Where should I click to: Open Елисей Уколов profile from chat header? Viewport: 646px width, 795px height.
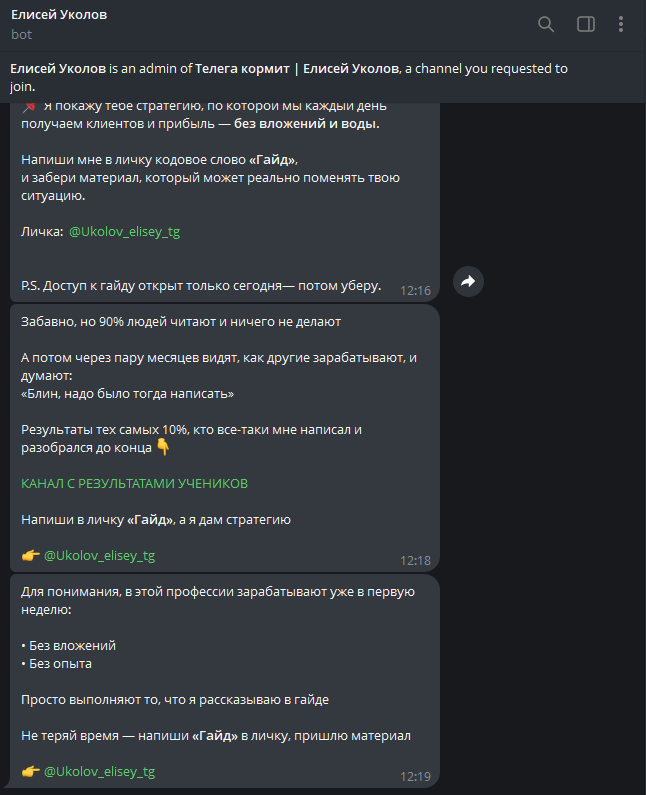59,15
